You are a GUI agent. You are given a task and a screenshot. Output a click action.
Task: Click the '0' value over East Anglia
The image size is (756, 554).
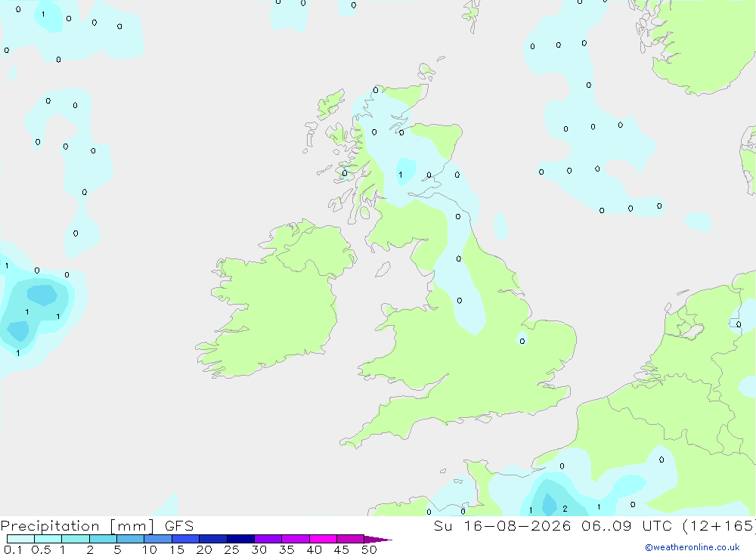click(x=522, y=342)
